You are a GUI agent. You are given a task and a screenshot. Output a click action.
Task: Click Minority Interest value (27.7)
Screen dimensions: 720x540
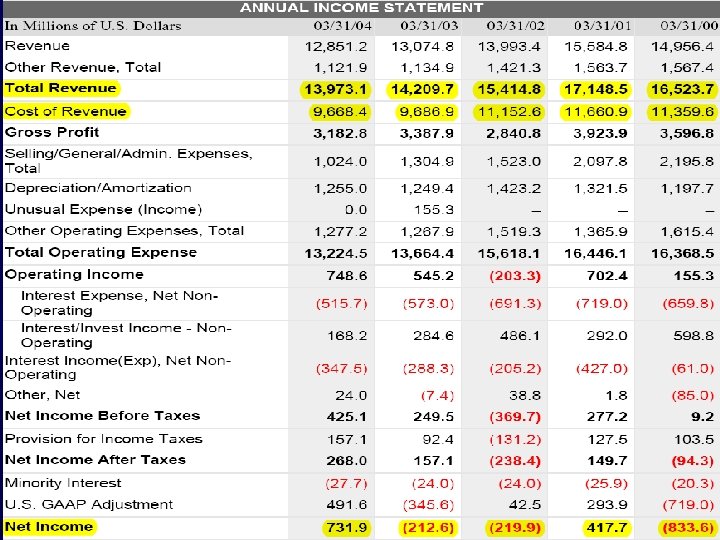pyautogui.click(x=346, y=484)
